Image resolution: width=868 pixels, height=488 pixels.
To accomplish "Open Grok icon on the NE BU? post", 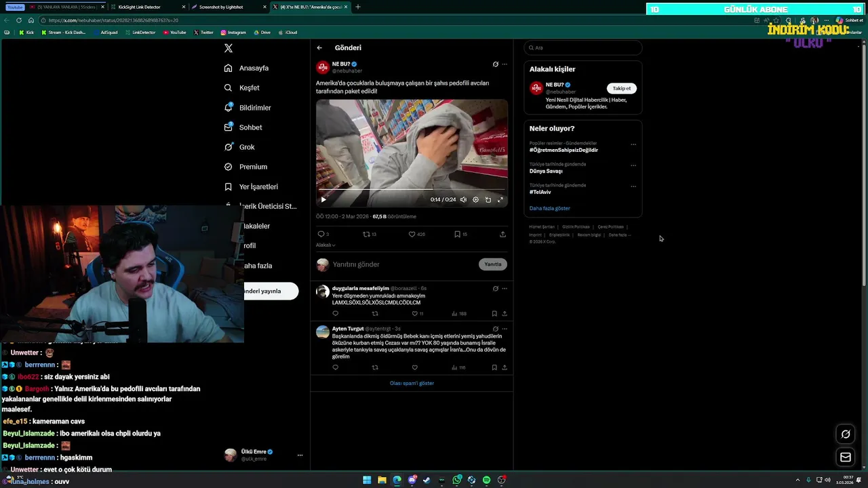I will click(x=495, y=64).
